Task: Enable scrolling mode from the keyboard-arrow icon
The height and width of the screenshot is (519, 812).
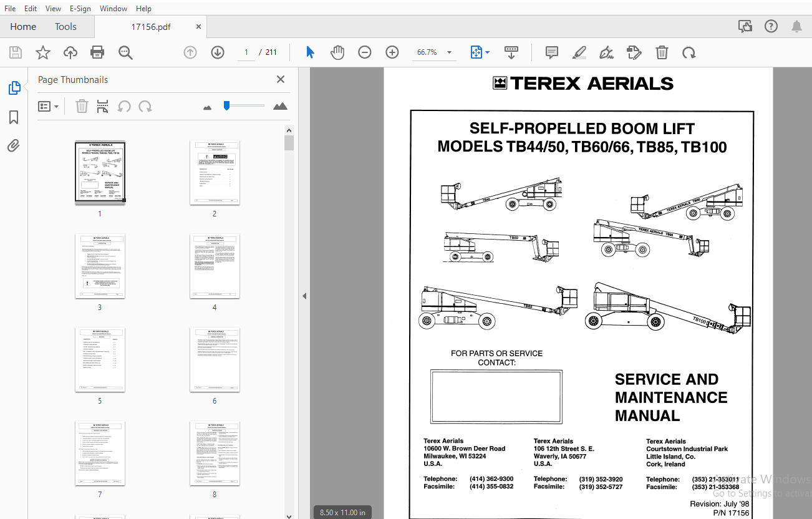Action: pyautogui.click(x=511, y=52)
